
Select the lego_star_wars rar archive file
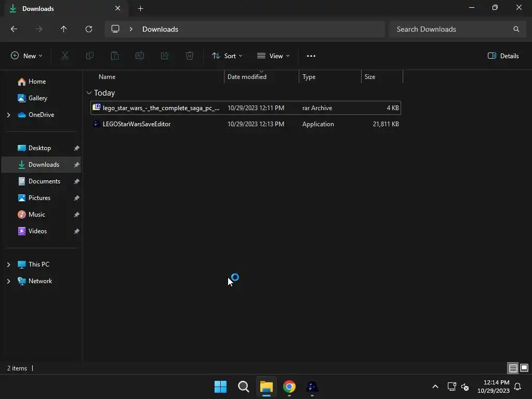pos(246,108)
